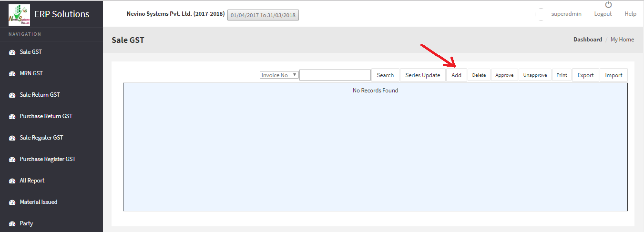Follow the Dashboard breadcrumb link
Viewport: 644px width, 232px height.
click(x=587, y=40)
